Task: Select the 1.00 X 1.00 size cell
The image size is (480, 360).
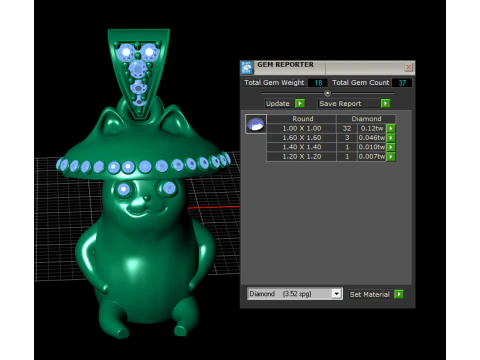Action: click(302, 128)
